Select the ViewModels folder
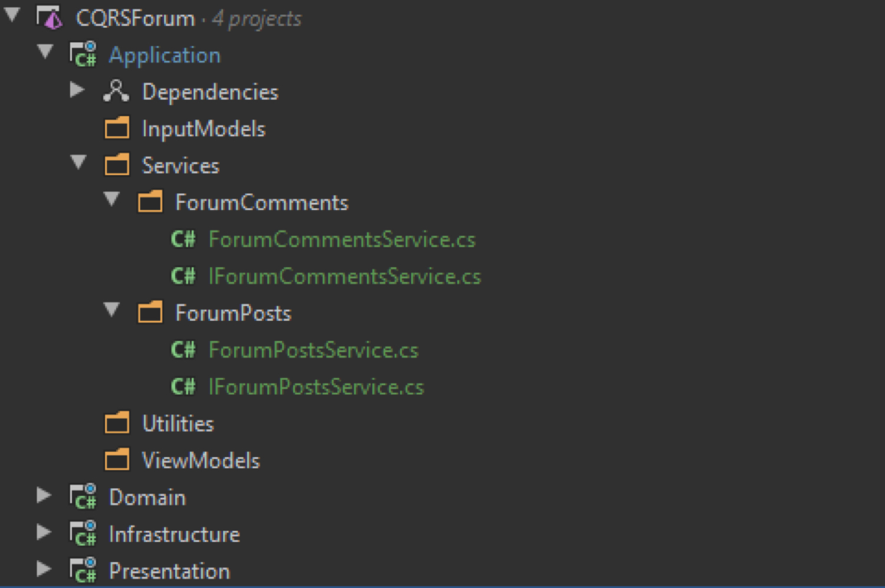This screenshot has height=588, width=885. (x=201, y=461)
